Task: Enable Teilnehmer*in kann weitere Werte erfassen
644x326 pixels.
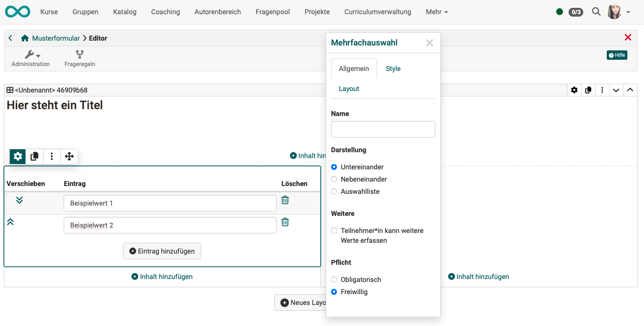Action: 334,231
